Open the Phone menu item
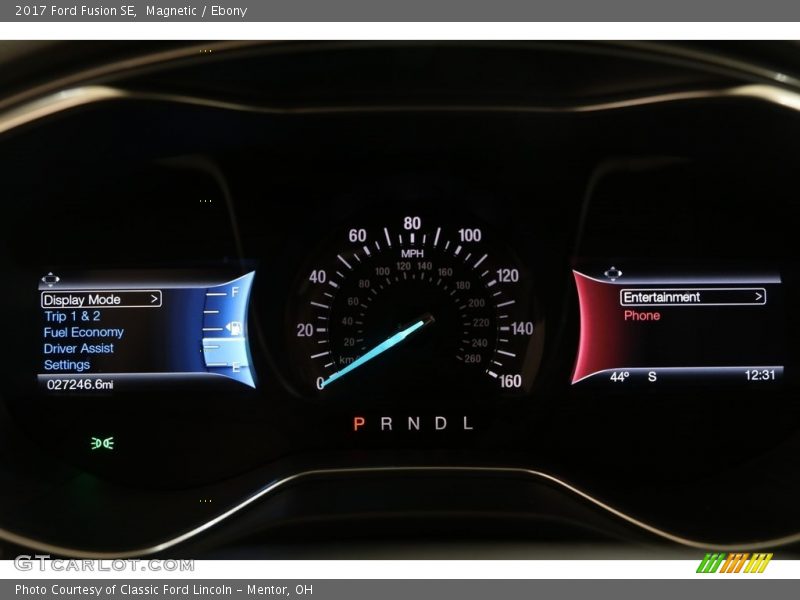Screen dimensions: 800x600 pyautogui.click(x=642, y=316)
